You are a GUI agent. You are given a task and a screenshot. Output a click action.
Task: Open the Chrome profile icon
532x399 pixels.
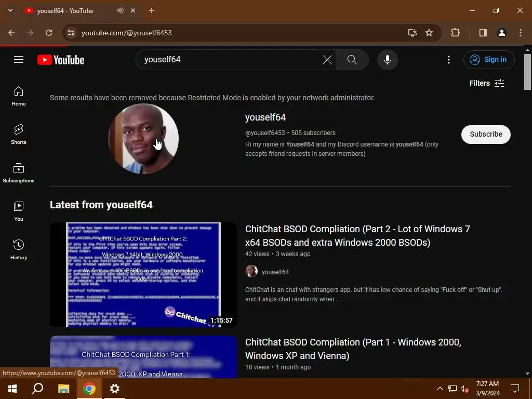click(x=502, y=33)
